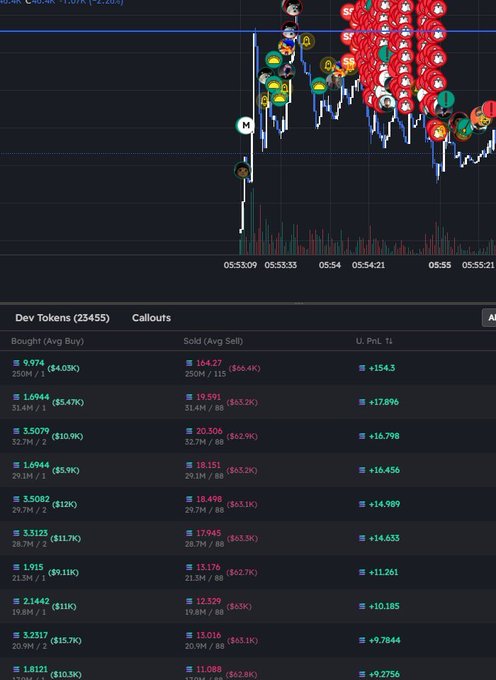Select the PnL value +11.261
496x680 pixels.
click(384, 572)
